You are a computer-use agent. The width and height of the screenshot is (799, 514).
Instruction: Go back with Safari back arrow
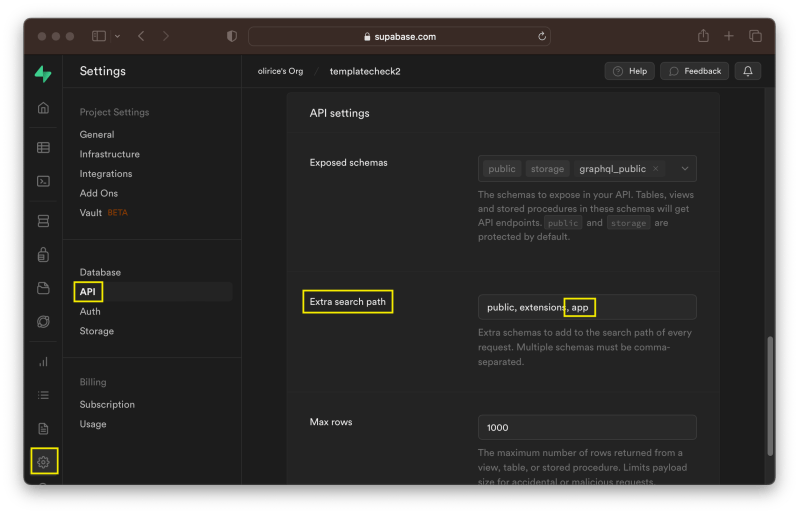(x=141, y=36)
